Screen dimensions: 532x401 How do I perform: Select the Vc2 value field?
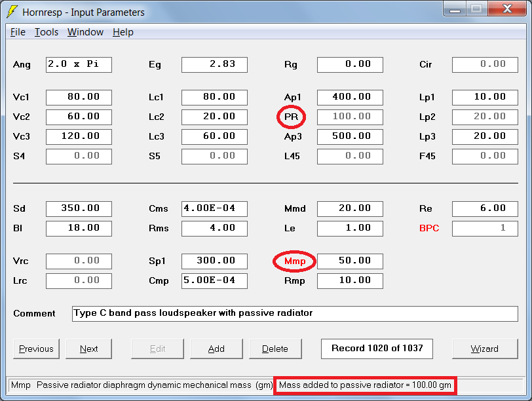(x=79, y=117)
